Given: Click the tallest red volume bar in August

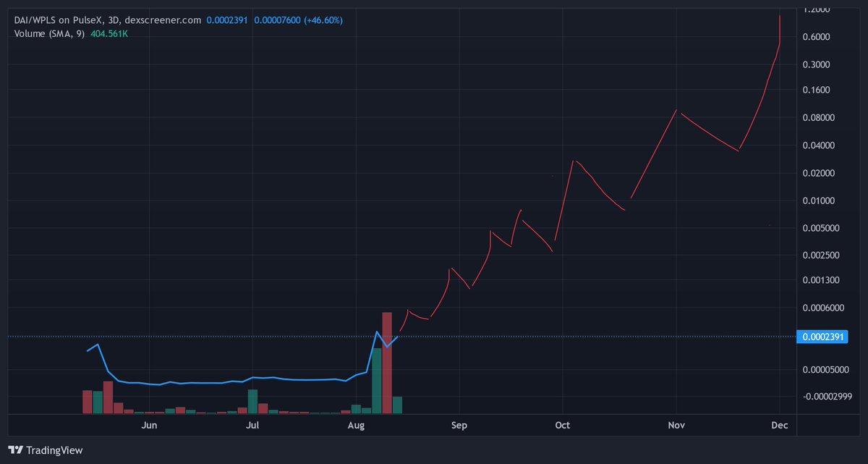Looking at the screenshot, I should [x=386, y=363].
